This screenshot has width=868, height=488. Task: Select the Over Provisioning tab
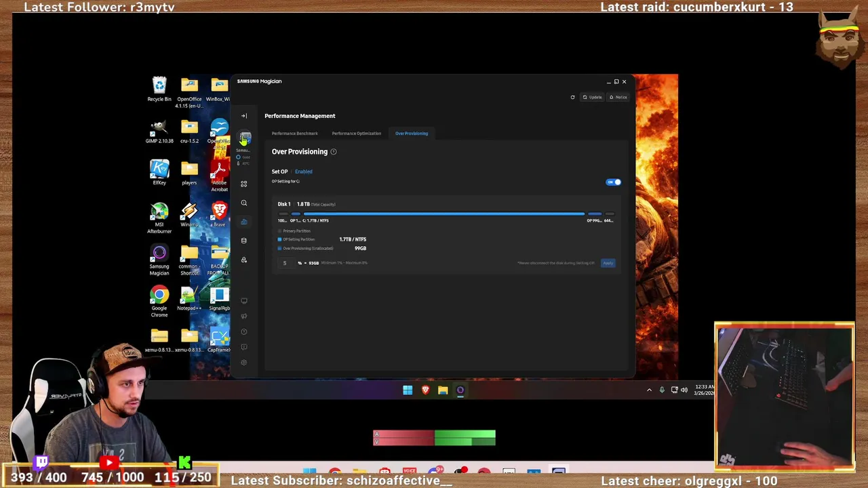pyautogui.click(x=412, y=134)
